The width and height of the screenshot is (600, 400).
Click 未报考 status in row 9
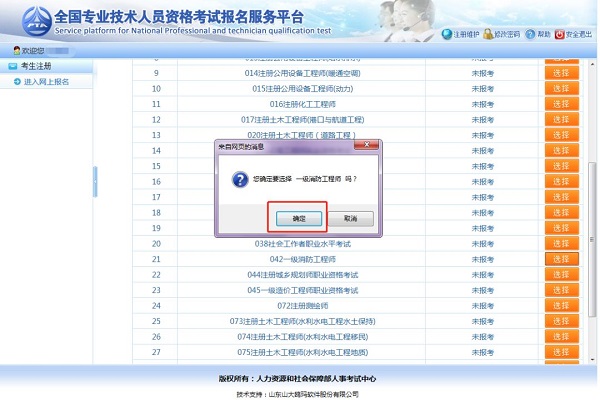482,73
